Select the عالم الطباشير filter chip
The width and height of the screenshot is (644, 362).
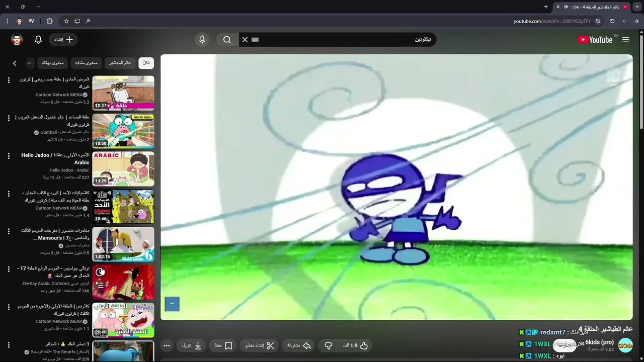point(120,63)
